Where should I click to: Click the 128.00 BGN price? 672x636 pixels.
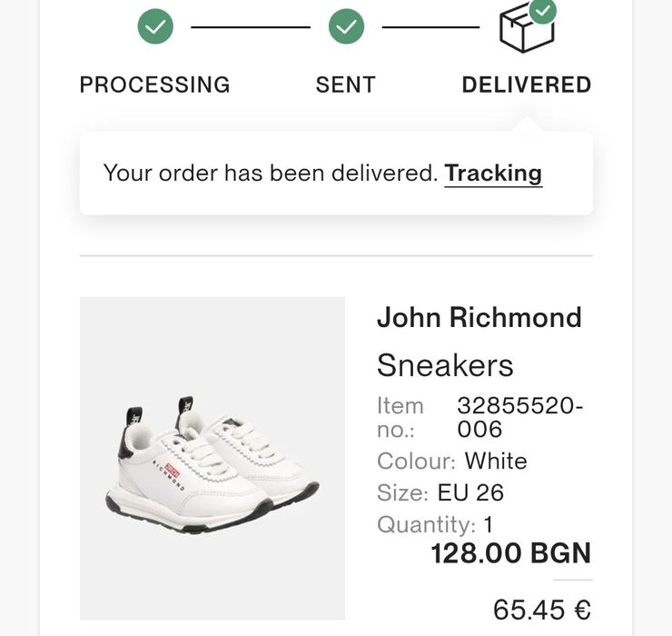(x=510, y=553)
